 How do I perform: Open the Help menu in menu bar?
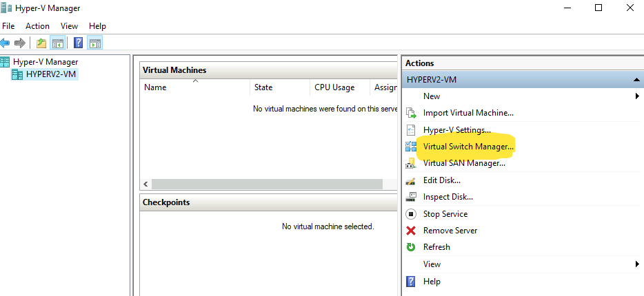pos(97,26)
